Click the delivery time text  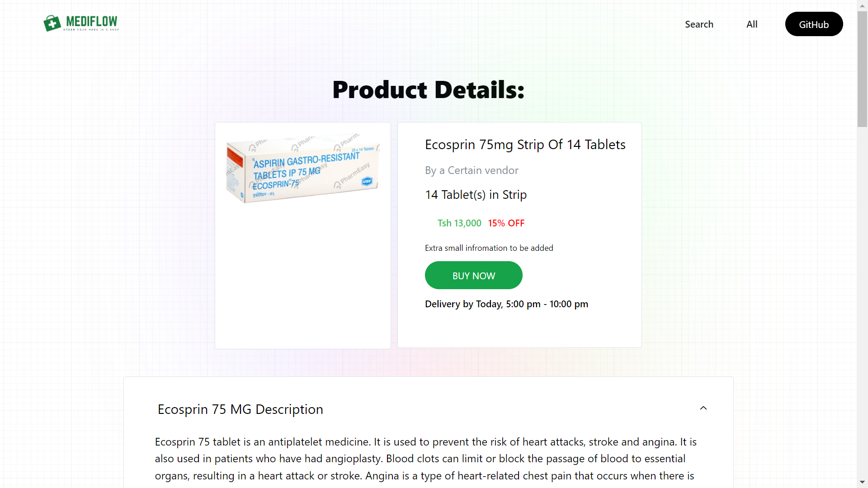(506, 304)
